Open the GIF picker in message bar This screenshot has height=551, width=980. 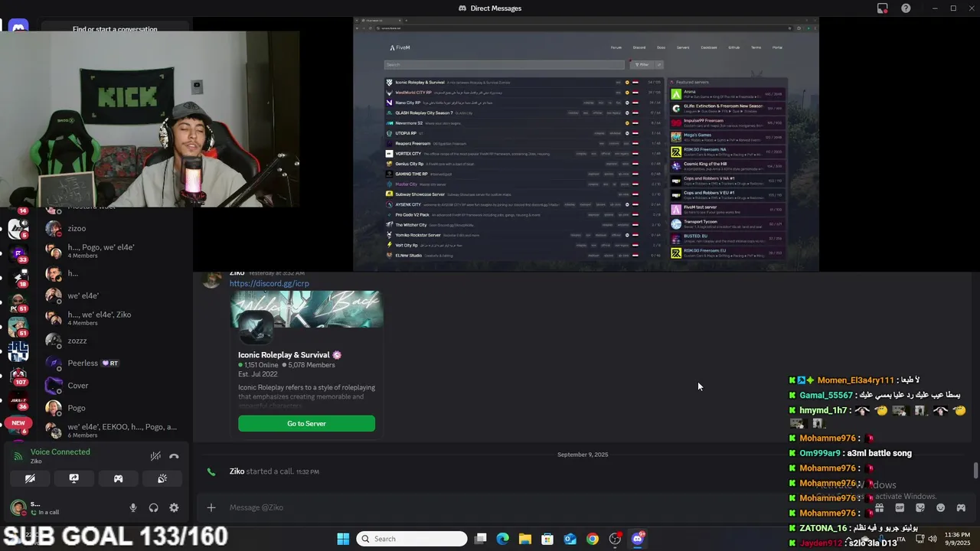point(900,507)
